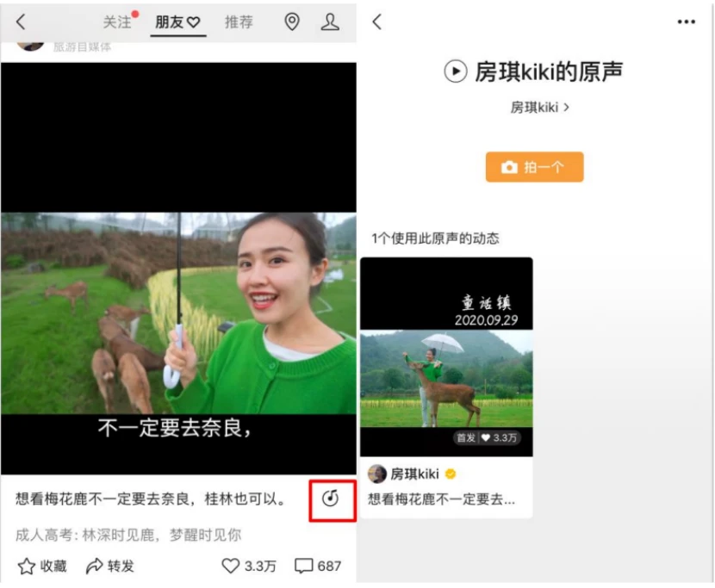
Task: Open the user profile icon in the top bar
Action: click(x=330, y=22)
